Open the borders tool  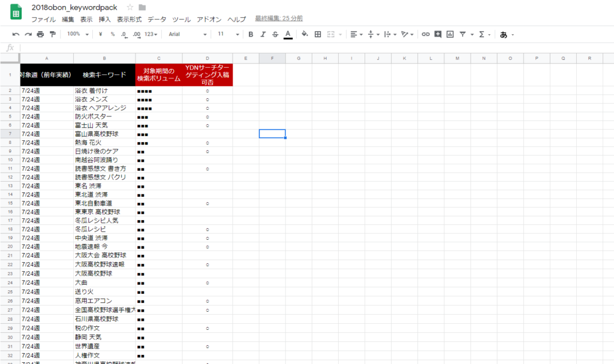pos(318,35)
